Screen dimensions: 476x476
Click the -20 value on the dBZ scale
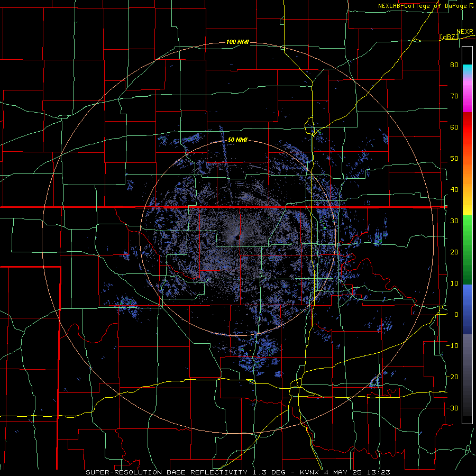452,377
